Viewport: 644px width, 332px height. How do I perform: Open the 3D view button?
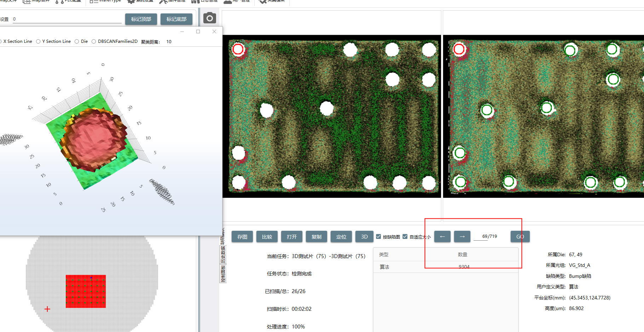pos(364,236)
